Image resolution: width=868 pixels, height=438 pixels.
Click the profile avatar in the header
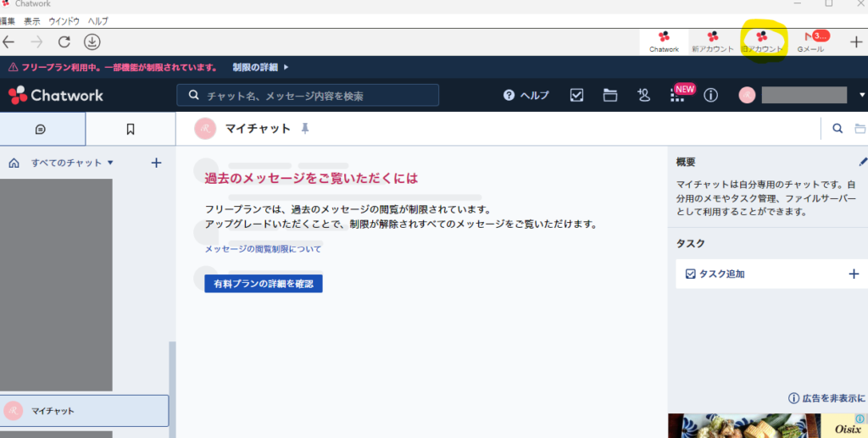click(747, 95)
